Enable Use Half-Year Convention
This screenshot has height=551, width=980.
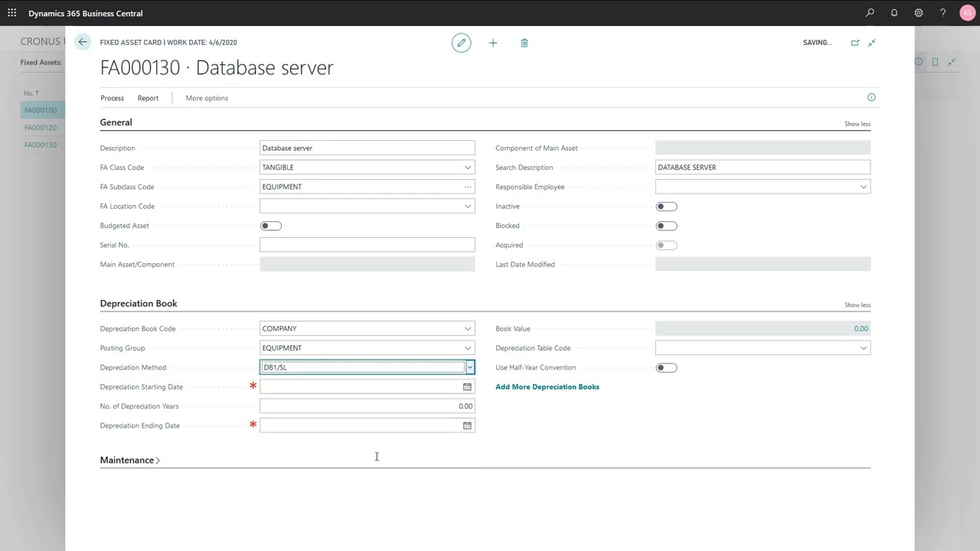click(x=666, y=367)
